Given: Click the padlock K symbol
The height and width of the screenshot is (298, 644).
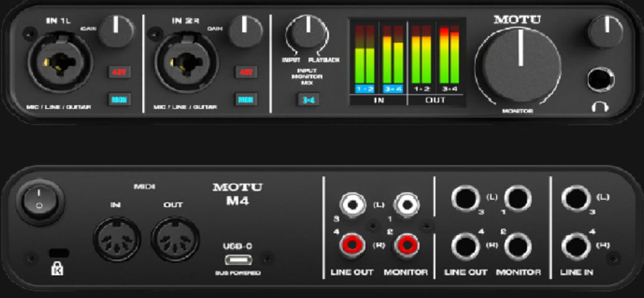Looking at the screenshot, I should pos(57,269).
